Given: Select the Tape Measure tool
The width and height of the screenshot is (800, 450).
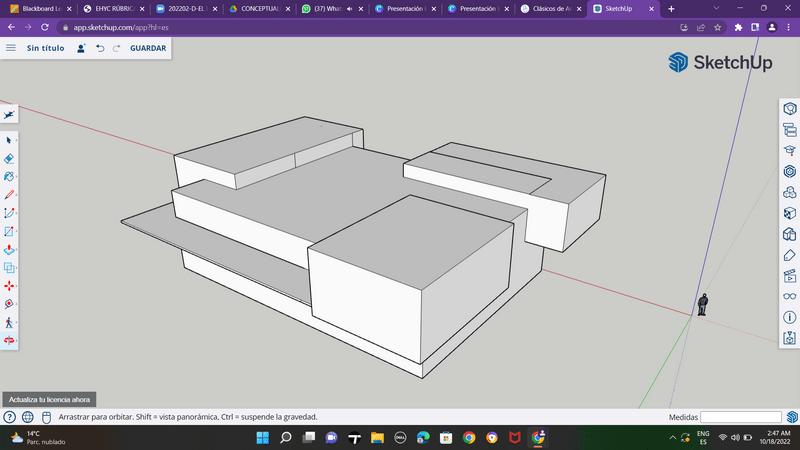Looking at the screenshot, I should coord(9,304).
